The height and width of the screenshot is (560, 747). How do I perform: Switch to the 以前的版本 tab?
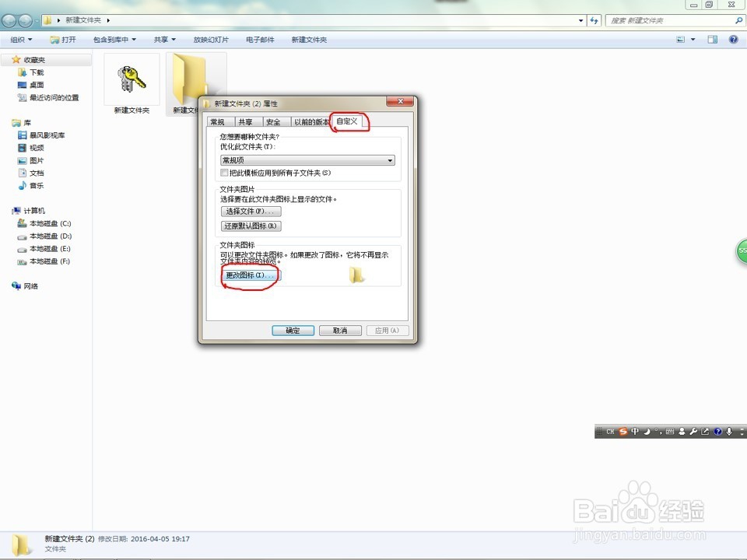tap(311, 122)
